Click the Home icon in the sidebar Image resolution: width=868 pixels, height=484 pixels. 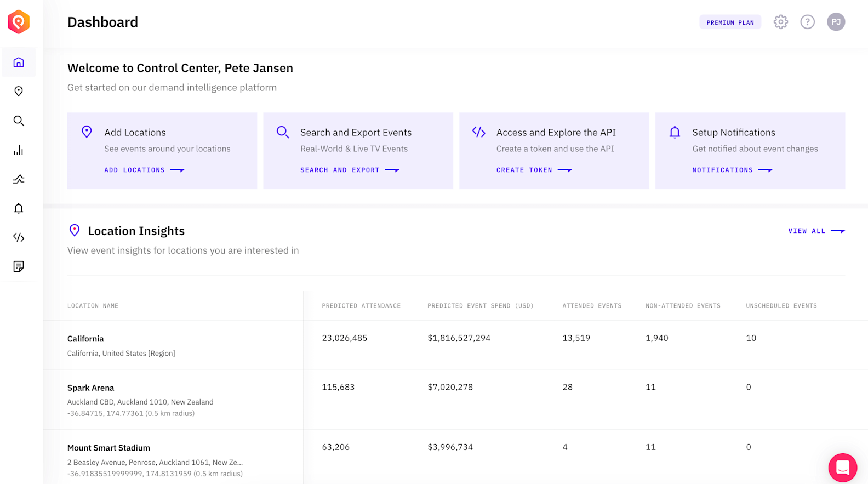tap(19, 62)
